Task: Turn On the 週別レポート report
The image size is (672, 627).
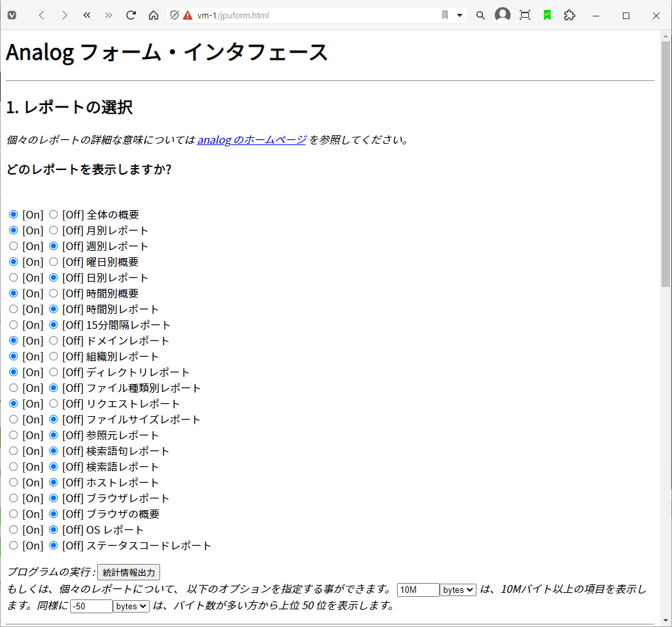Action: [x=13, y=246]
